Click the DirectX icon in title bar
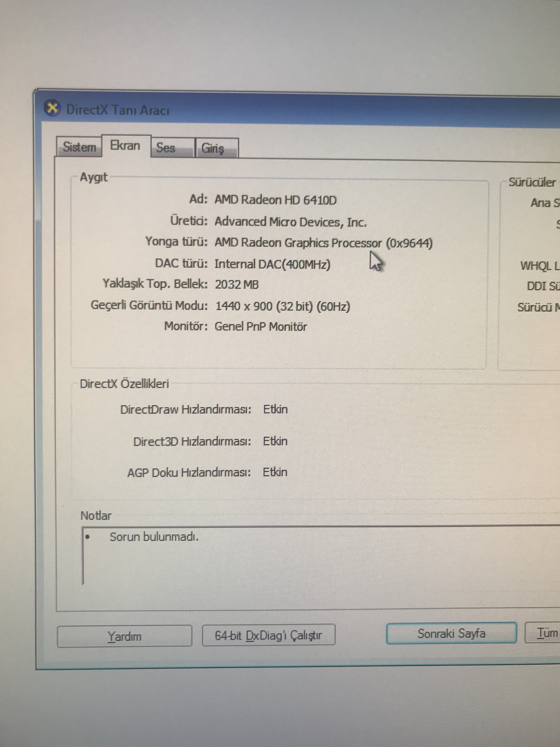The image size is (560, 747). pos(52,108)
